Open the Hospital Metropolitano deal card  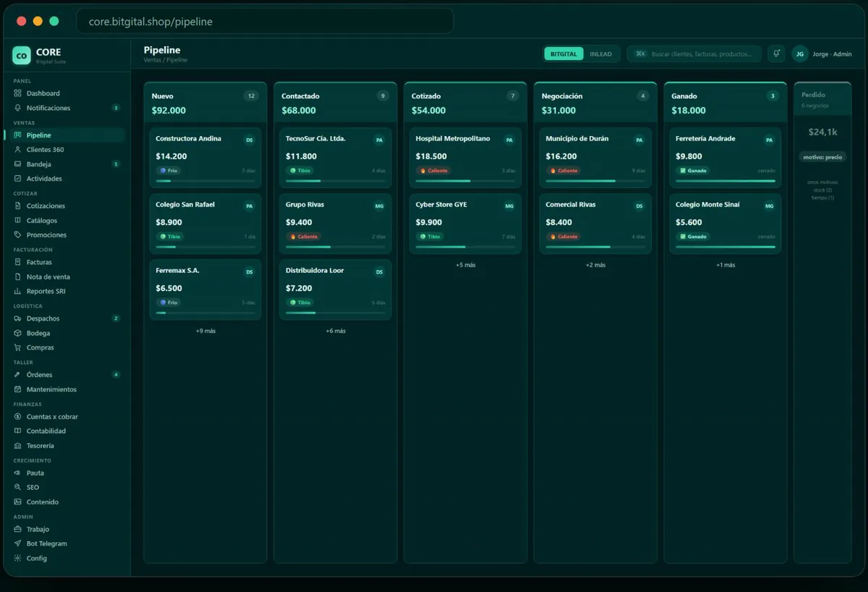466,158
